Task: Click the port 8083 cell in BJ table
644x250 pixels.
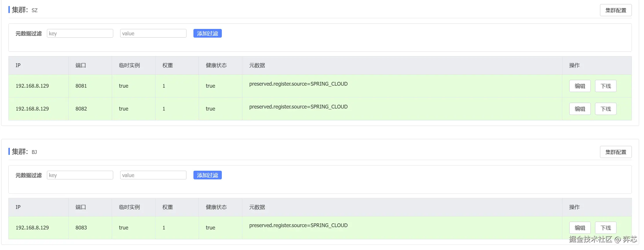Action: click(x=81, y=228)
